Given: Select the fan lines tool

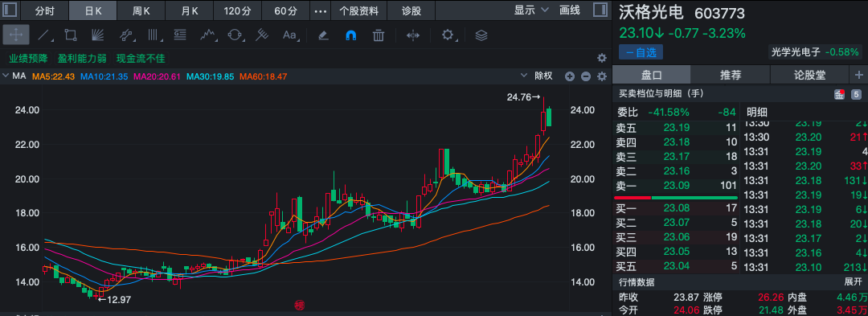Looking at the screenshot, I should click(99, 35).
